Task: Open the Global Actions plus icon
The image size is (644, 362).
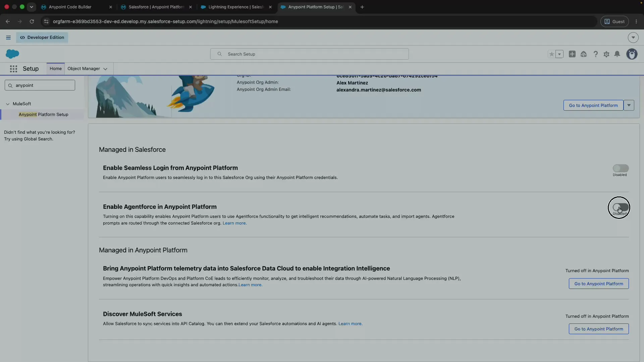Action: 572,54
